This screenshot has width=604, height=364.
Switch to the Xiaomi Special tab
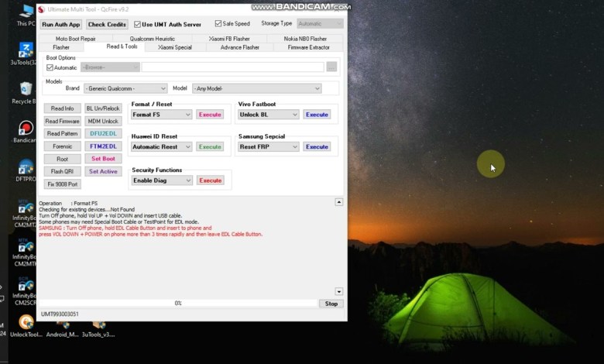(175, 47)
